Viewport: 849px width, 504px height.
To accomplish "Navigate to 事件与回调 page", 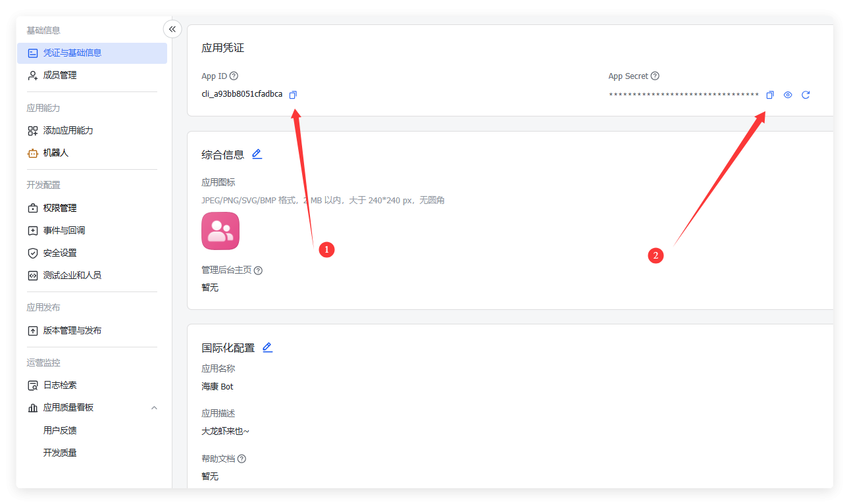I will pyautogui.click(x=64, y=231).
